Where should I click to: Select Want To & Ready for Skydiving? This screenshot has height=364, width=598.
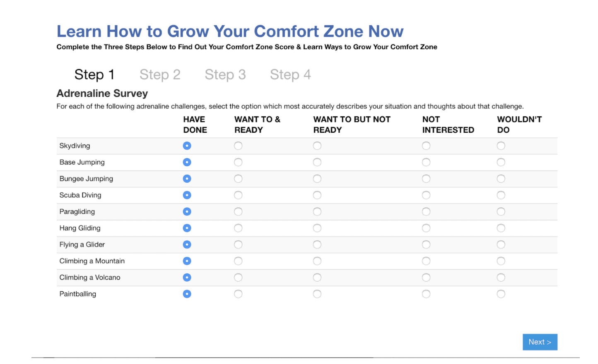[x=238, y=146]
